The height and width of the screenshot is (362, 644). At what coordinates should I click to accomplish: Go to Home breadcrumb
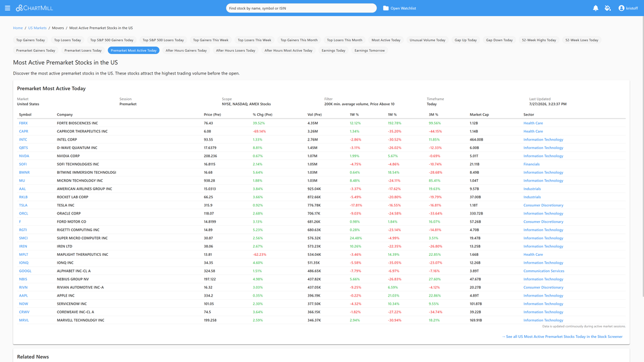[18, 28]
